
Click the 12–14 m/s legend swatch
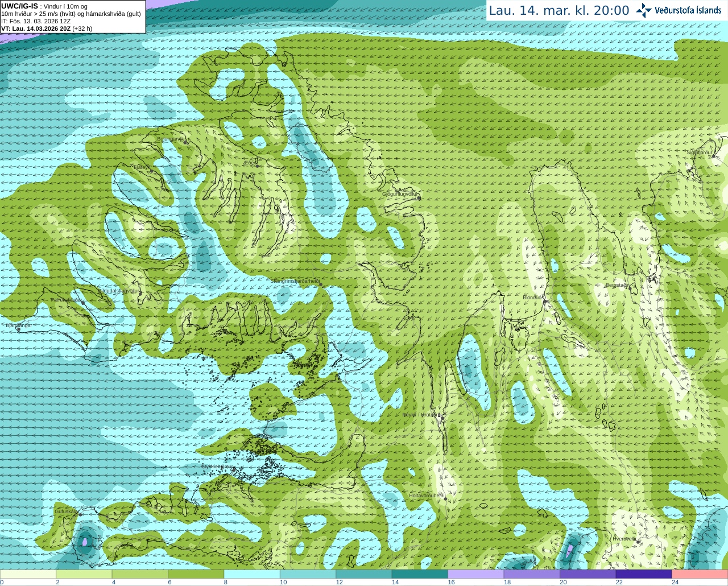364,574
